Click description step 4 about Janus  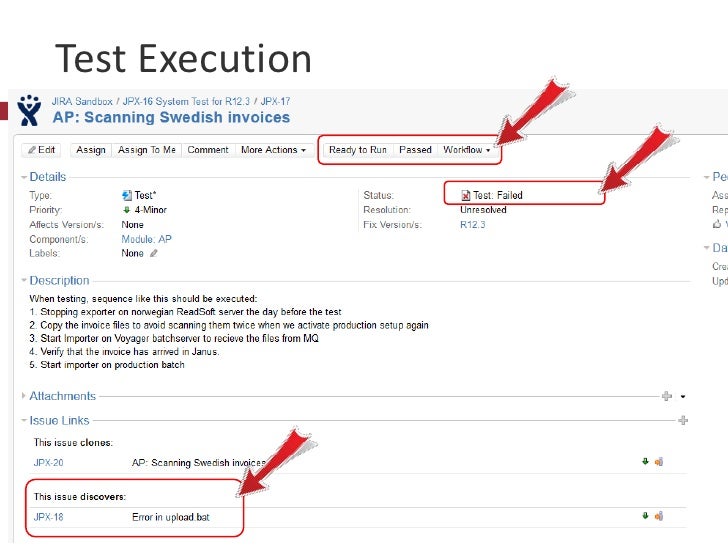(x=124, y=352)
